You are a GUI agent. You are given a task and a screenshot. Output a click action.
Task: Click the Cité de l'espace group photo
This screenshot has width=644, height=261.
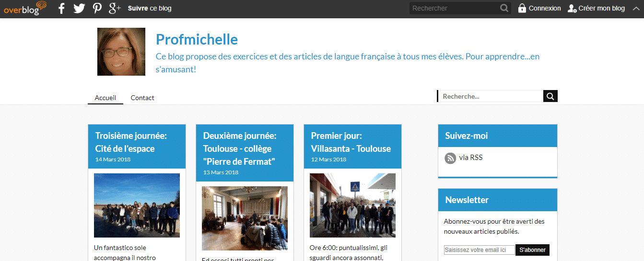coord(137,205)
